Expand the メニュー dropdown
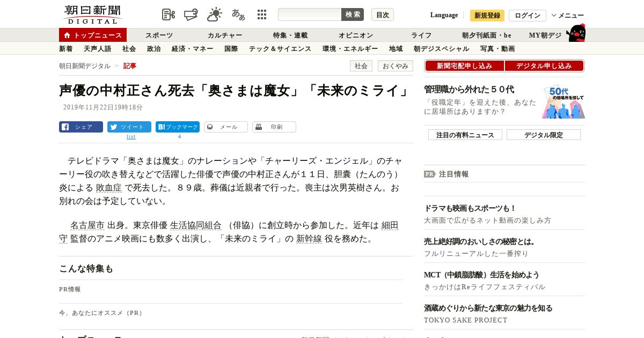Viewport: 644px width, 338px height. 568,16
